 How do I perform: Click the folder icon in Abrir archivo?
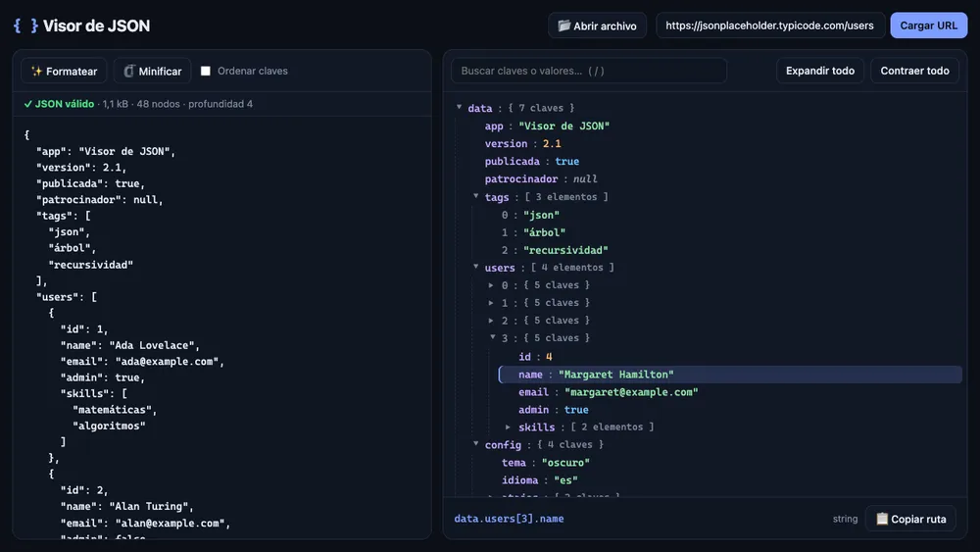[563, 25]
